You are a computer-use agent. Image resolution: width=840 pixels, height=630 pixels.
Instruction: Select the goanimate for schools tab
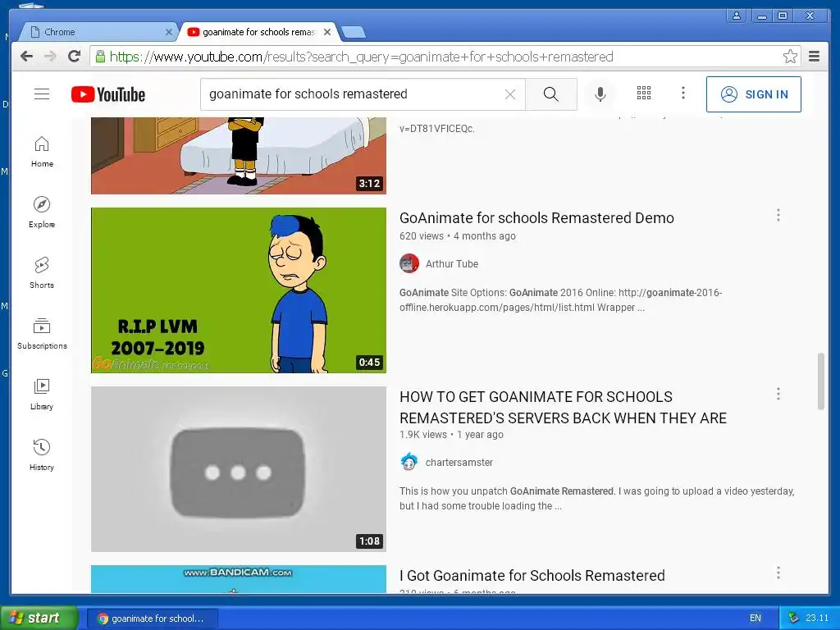(x=258, y=32)
